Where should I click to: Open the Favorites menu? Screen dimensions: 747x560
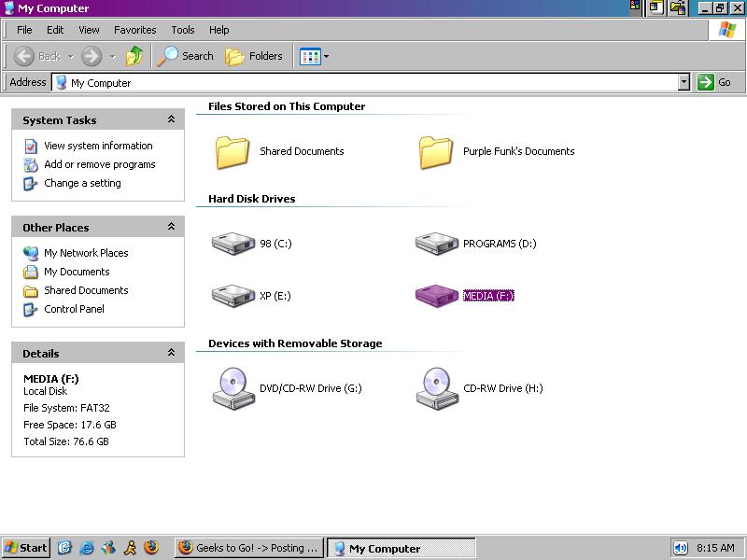[x=134, y=30]
